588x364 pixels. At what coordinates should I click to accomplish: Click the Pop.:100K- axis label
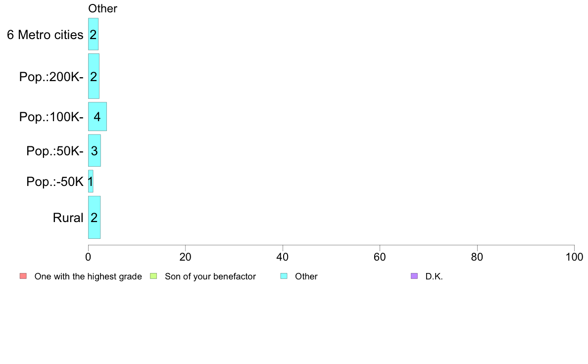pos(51,117)
